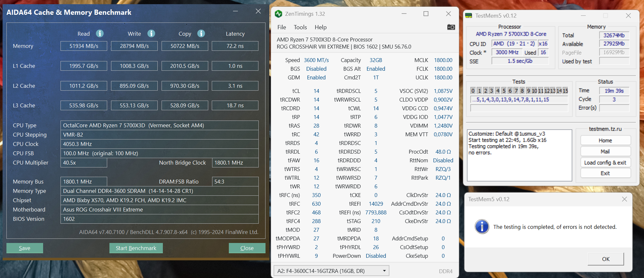Click the tREFI value 14029
644x278 pixels.
tap(376, 204)
